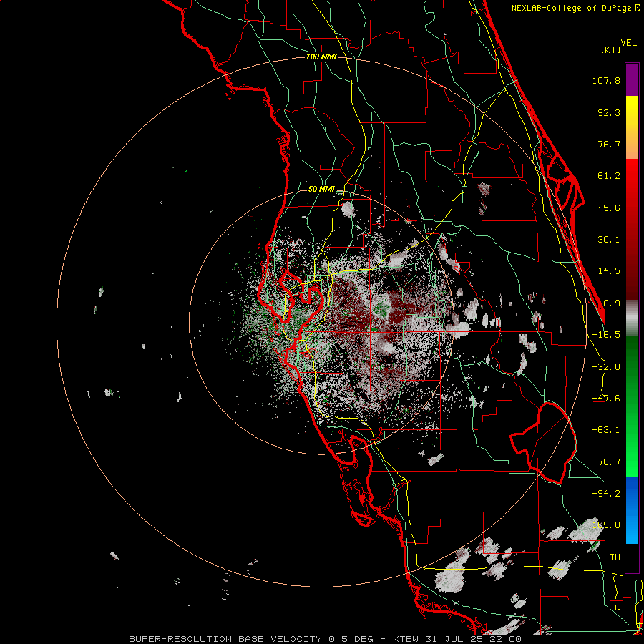Select the -32.0 velocity scale value
Viewport: 644px width, 644px height.
[606, 367]
